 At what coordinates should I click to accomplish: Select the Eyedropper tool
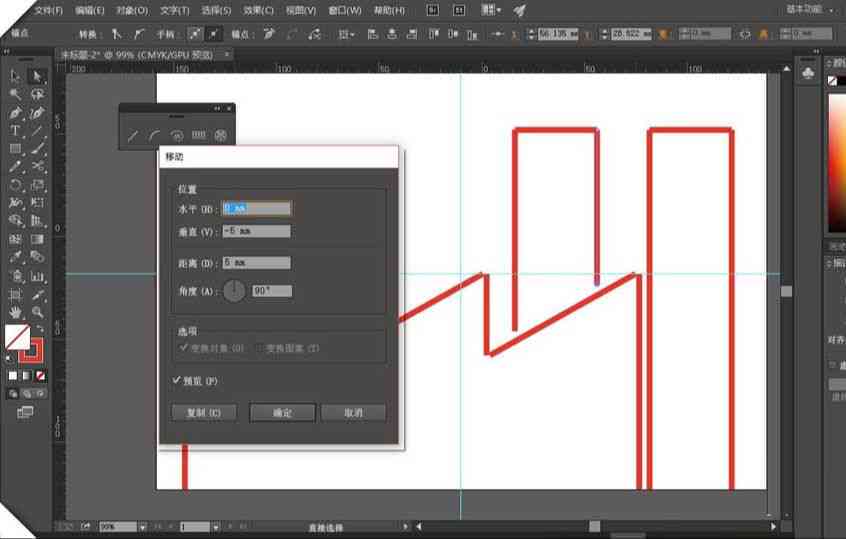tap(15, 257)
